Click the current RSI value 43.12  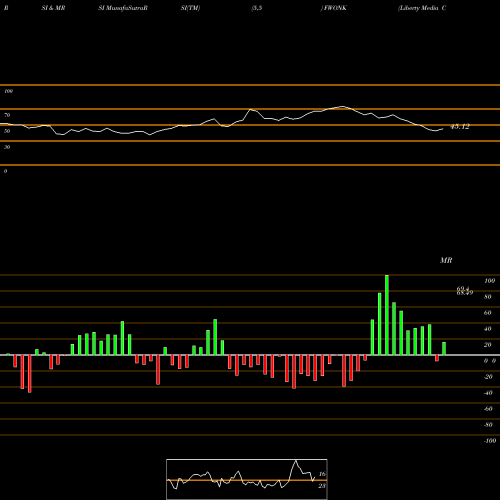[460, 127]
